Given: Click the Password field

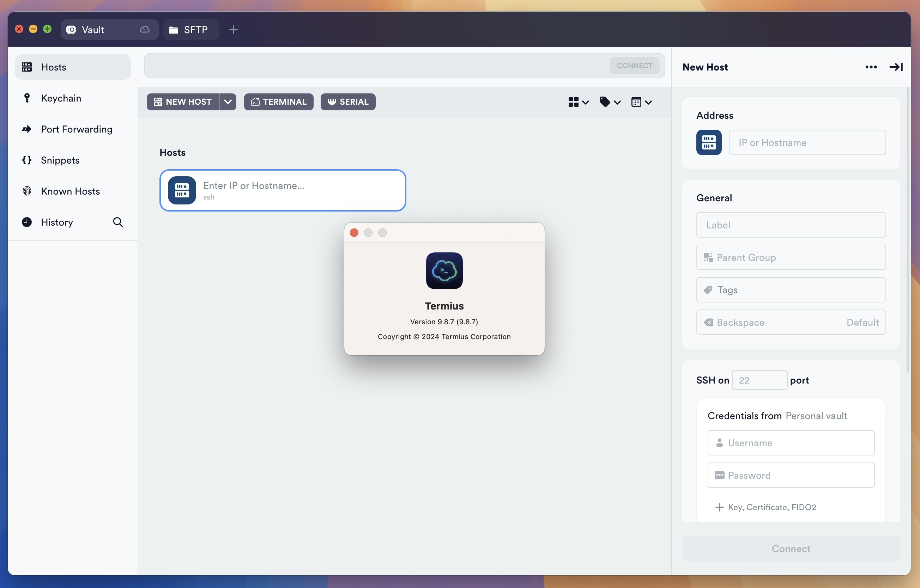Looking at the screenshot, I should coord(791,475).
